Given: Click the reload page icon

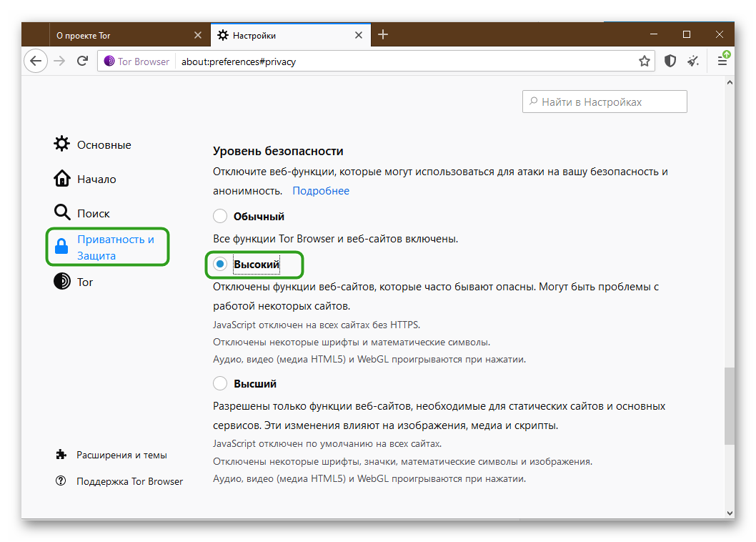Looking at the screenshot, I should coord(83,61).
